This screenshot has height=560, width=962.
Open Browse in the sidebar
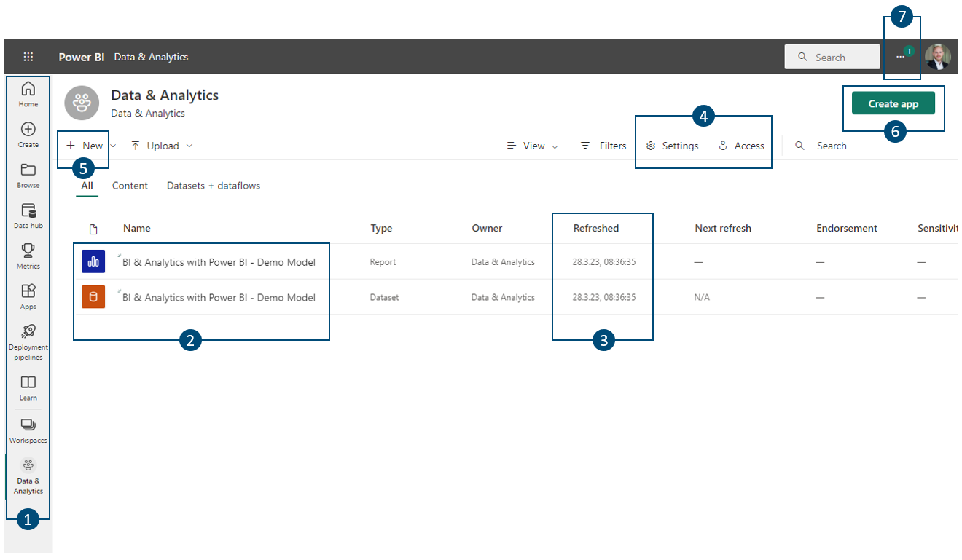point(28,176)
